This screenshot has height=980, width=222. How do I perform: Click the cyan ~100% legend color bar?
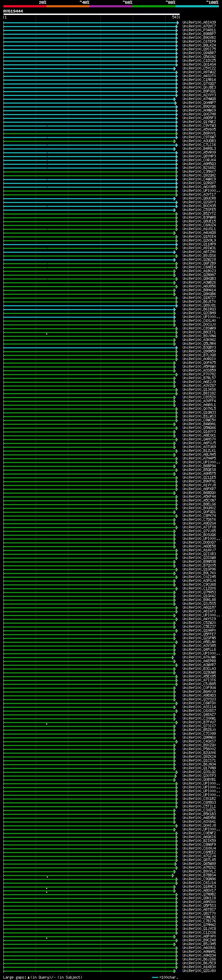coord(197,6)
